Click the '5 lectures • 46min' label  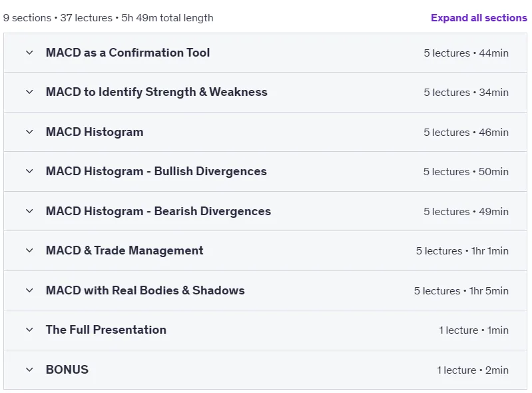[466, 133]
